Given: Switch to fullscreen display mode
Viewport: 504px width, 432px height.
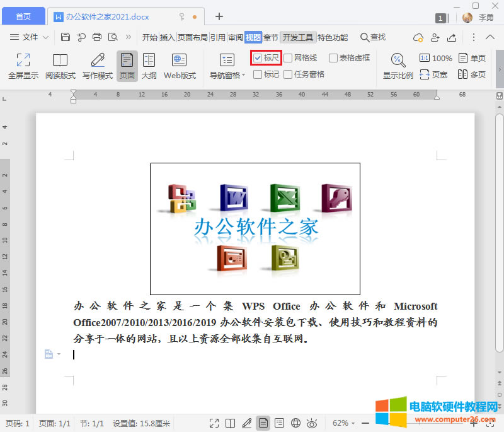Looking at the screenshot, I should (x=22, y=66).
